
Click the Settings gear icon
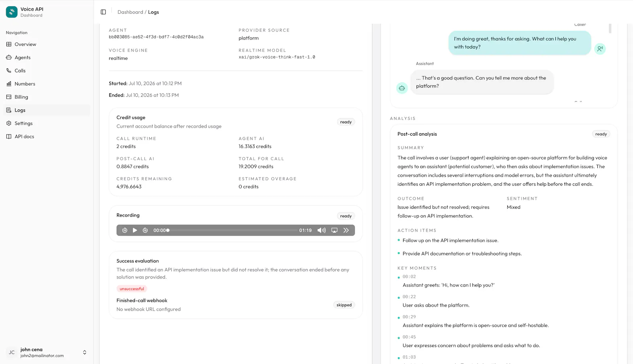point(9,123)
